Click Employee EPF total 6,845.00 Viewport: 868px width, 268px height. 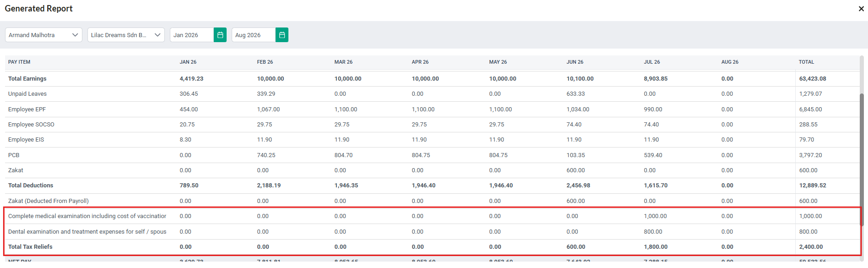[x=810, y=109]
